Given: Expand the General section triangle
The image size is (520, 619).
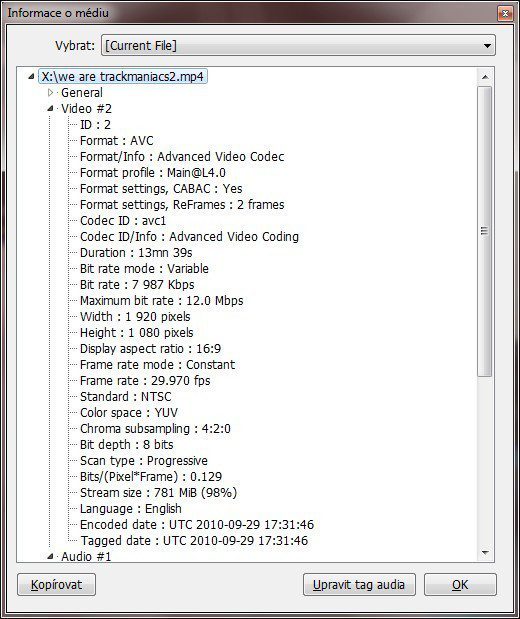Looking at the screenshot, I should tap(50, 93).
